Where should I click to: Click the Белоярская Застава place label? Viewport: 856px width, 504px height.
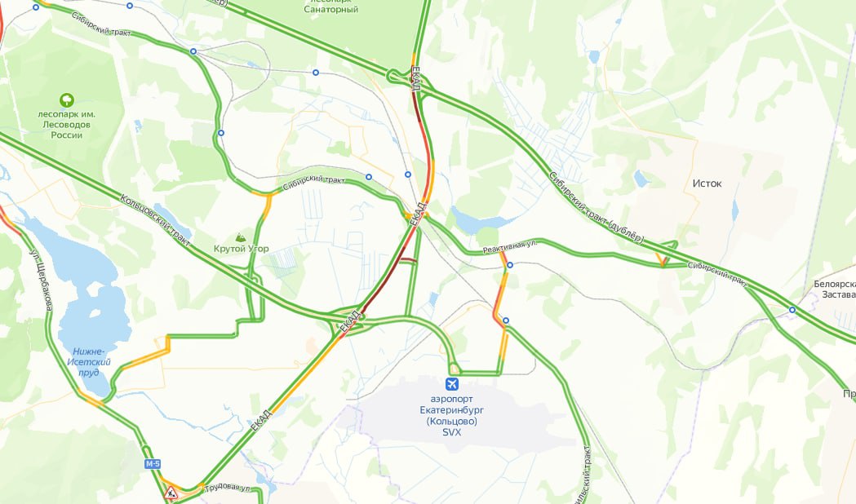tap(834, 290)
